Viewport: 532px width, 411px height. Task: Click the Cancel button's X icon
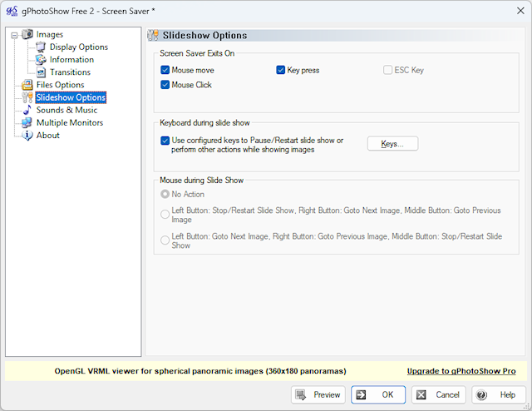[x=421, y=394]
